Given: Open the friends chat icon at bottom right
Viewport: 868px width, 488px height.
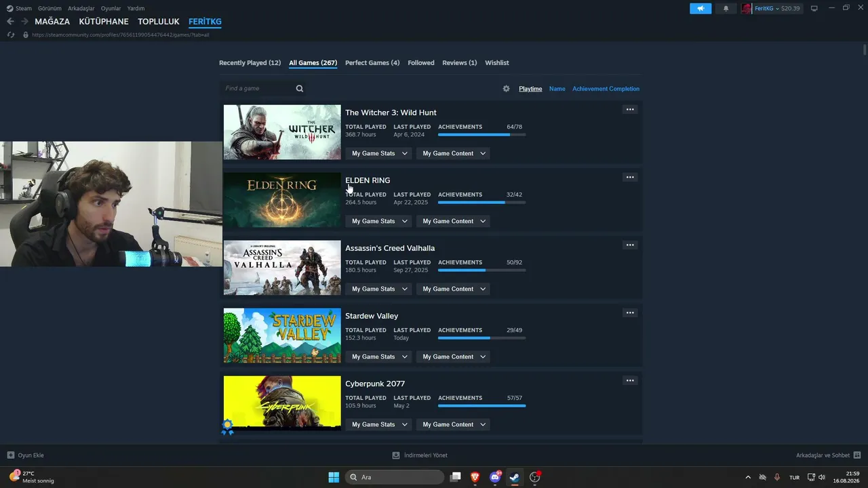Looking at the screenshot, I should point(857,455).
